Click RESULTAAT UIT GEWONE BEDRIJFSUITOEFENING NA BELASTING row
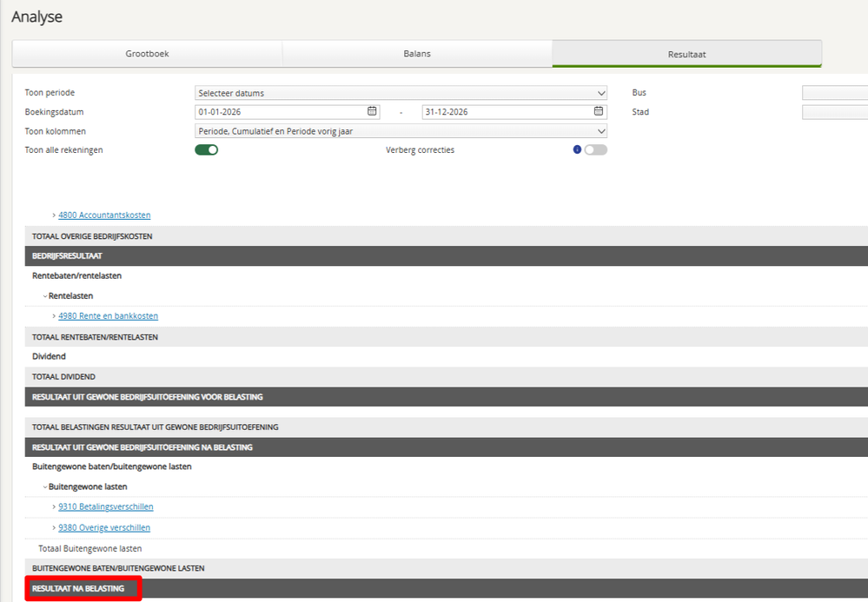This screenshot has height=602, width=868. pyautogui.click(x=447, y=447)
